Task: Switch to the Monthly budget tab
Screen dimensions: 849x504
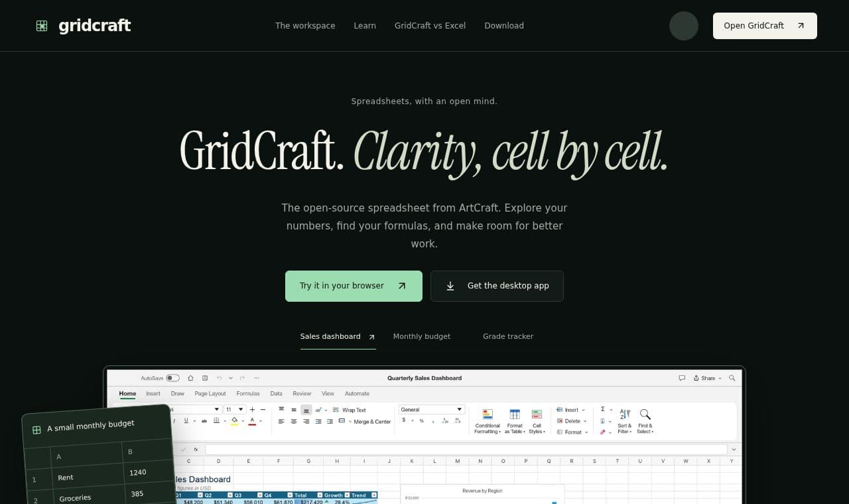Action: tap(422, 336)
